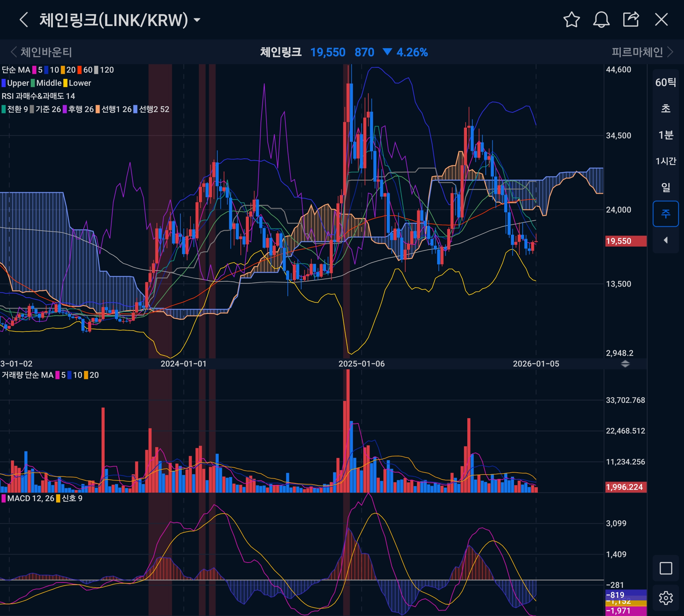This screenshot has height=616, width=684.
Task: Add Chainlink to favorites with star icon
Action: coord(571,20)
